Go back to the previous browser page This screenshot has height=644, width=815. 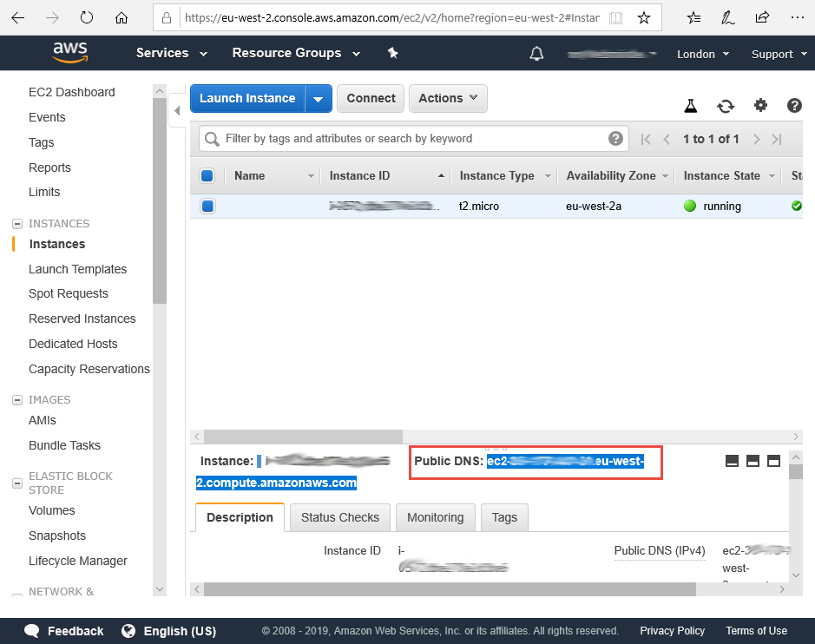coord(17,18)
